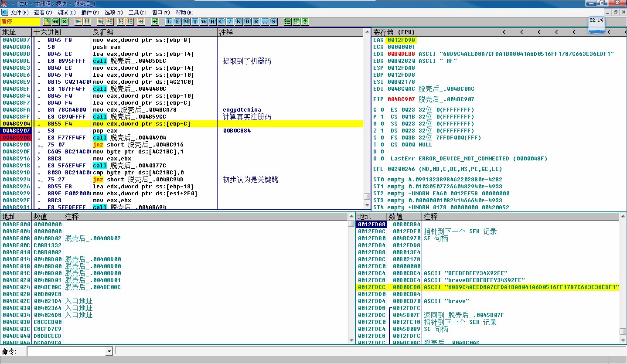Open appearance options with the color grid icon
Screen dimensions: 627x364
pos(296,21)
